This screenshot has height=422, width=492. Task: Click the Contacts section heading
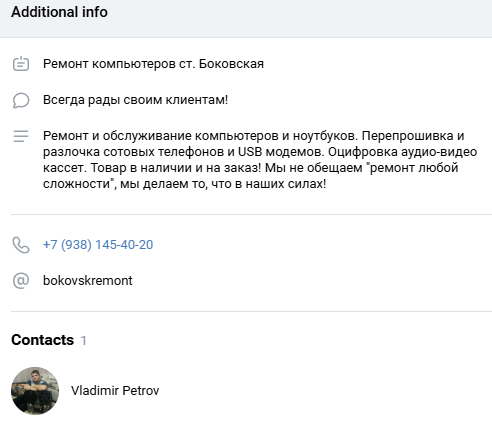click(x=43, y=340)
